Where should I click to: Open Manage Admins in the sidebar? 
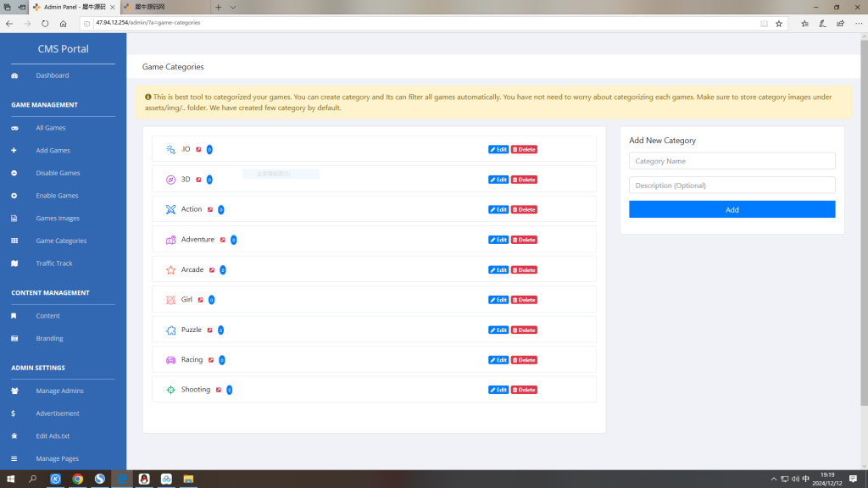pos(59,391)
